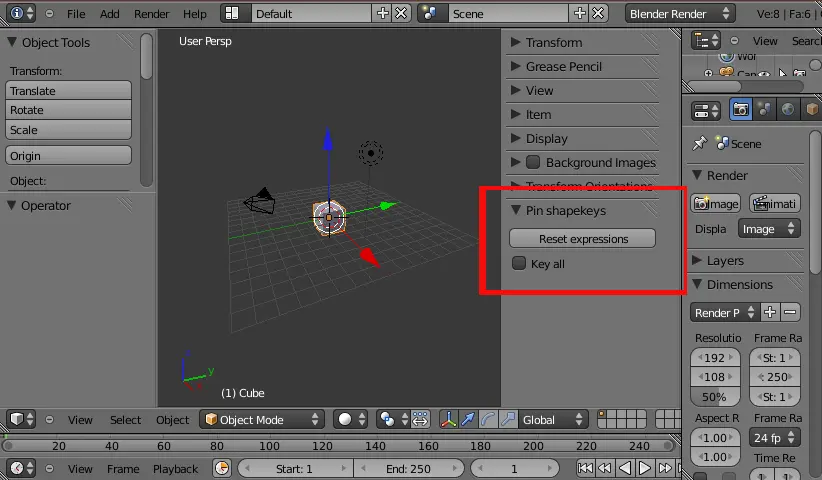Open the Render properties tab camera icon

click(x=741, y=109)
